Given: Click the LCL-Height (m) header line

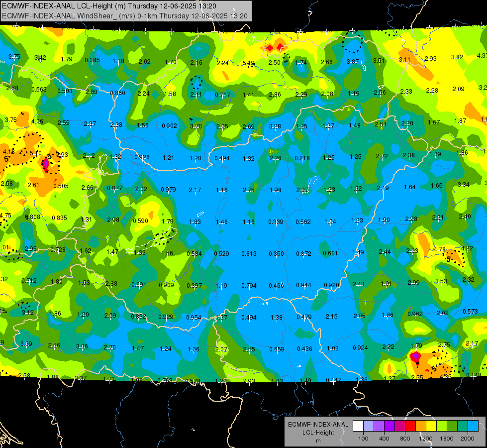Looking at the screenshot, I should click(109, 6).
